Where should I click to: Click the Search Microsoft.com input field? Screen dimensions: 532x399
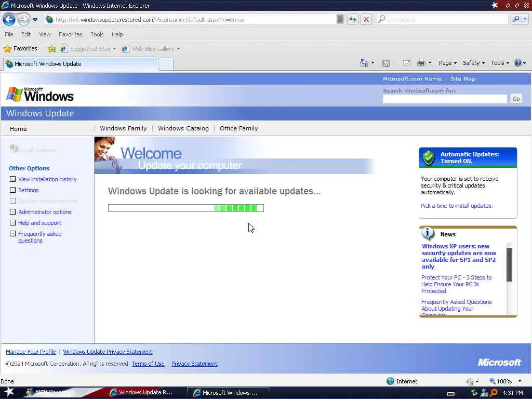(445, 99)
